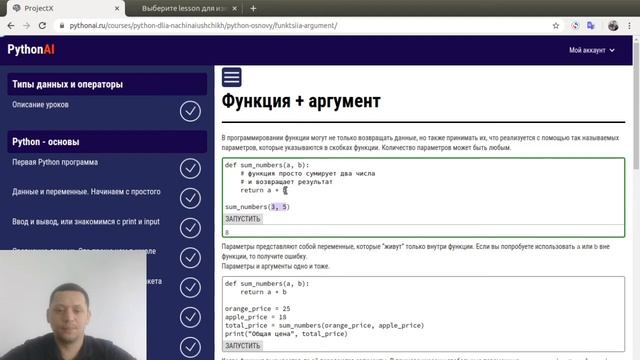Open the Типы данных и операторы section
The height and width of the screenshot is (360, 640).
pos(107,84)
